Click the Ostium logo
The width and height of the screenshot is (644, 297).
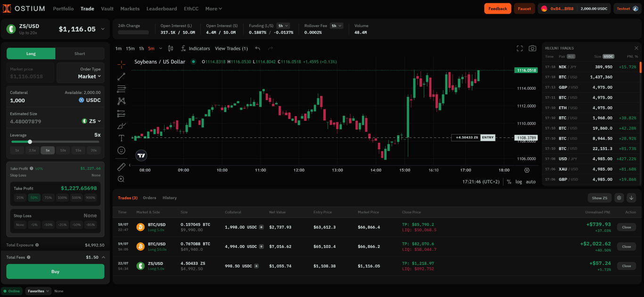(24, 8)
